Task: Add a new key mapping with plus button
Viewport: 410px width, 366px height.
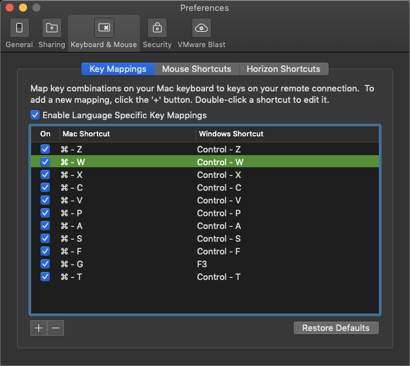Action: (x=39, y=328)
